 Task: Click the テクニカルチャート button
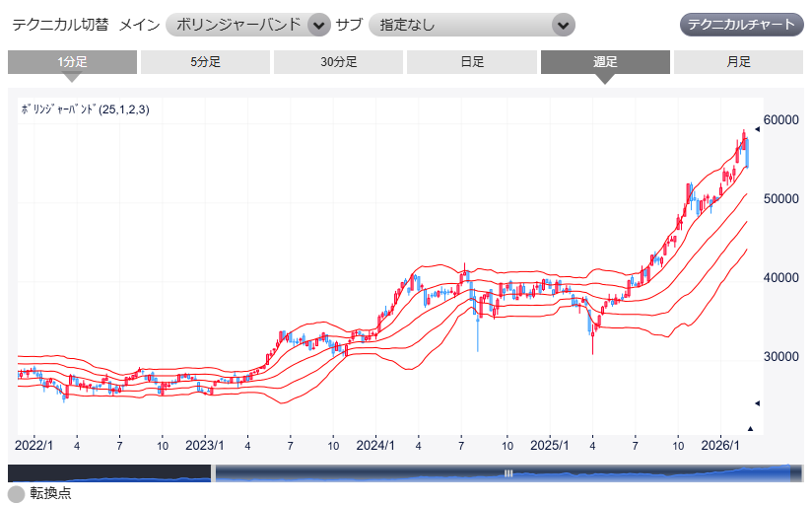click(x=742, y=25)
